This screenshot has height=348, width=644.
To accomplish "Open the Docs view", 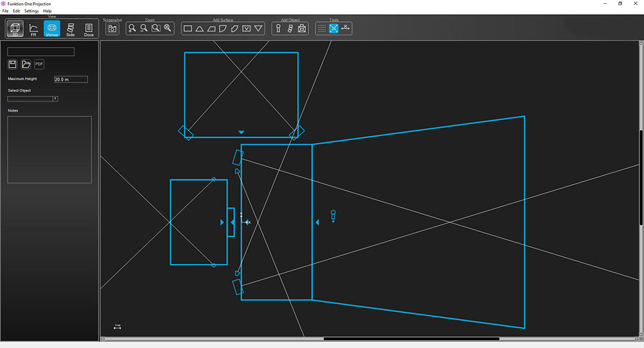I will pos(89,29).
